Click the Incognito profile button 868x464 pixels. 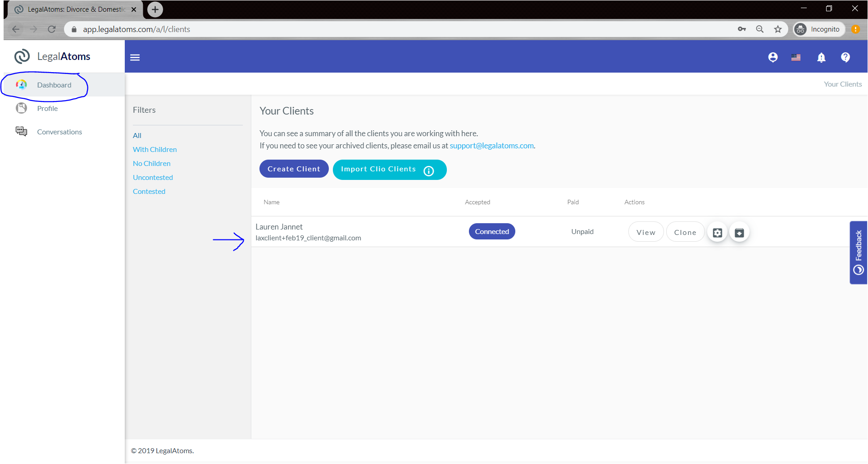pos(818,29)
